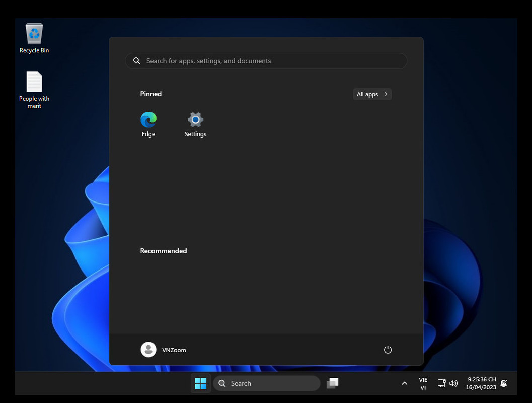Click the Start menu search field
Image resolution: width=532 pixels, height=403 pixels.
point(266,61)
